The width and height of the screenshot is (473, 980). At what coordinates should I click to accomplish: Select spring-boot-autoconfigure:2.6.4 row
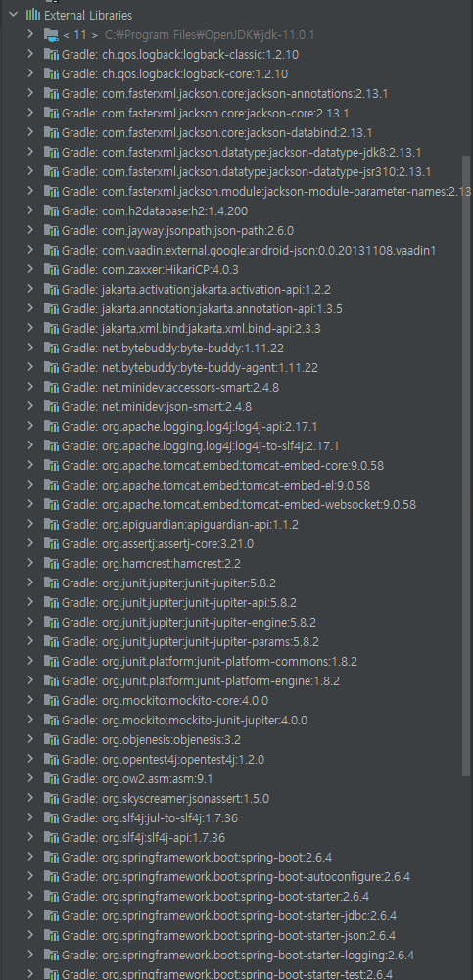pos(231,876)
